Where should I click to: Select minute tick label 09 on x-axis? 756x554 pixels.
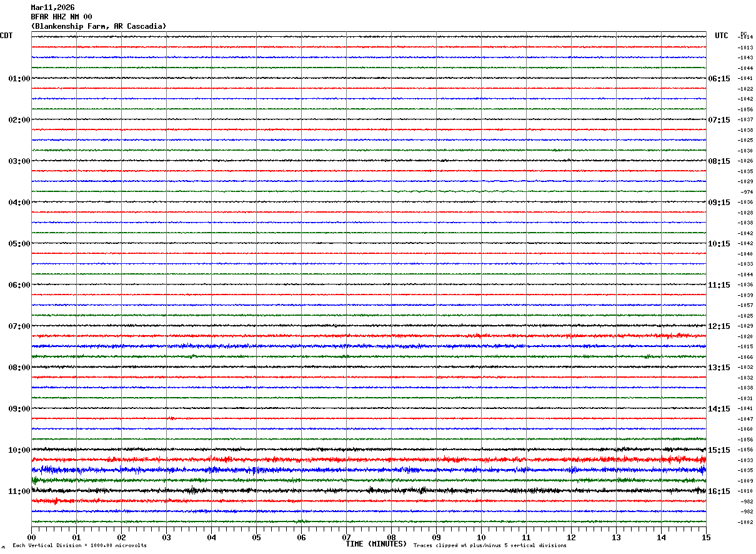(436, 537)
